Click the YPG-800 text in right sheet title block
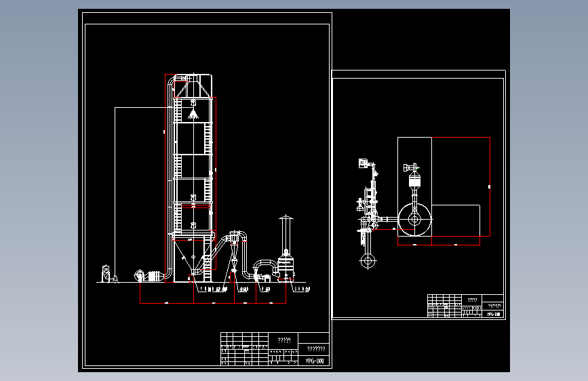 (x=494, y=315)
